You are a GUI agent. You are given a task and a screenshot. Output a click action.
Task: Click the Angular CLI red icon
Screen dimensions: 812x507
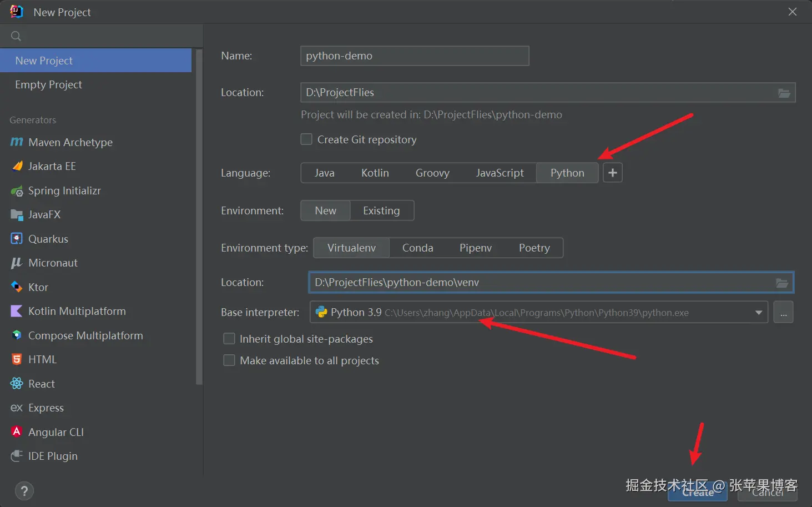tap(17, 431)
